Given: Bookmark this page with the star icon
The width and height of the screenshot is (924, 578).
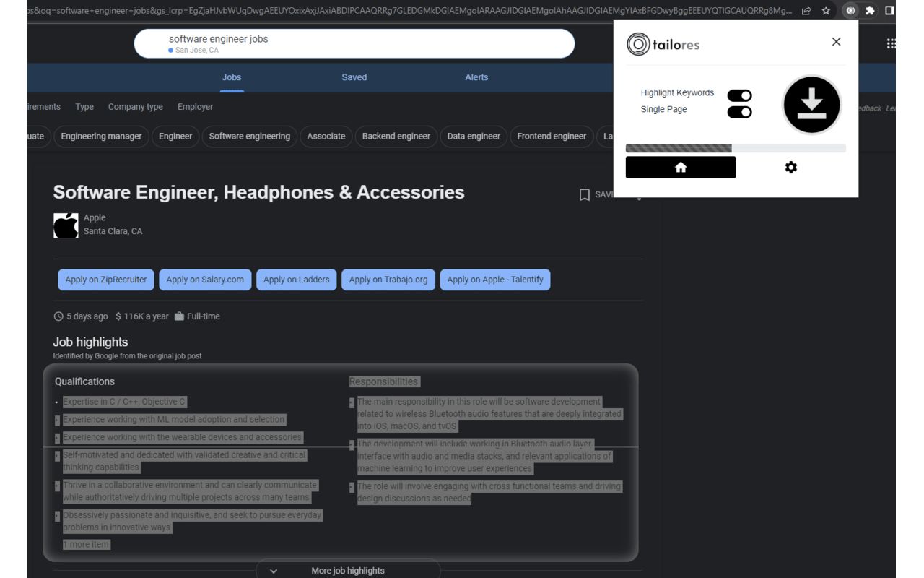Looking at the screenshot, I should [x=826, y=11].
